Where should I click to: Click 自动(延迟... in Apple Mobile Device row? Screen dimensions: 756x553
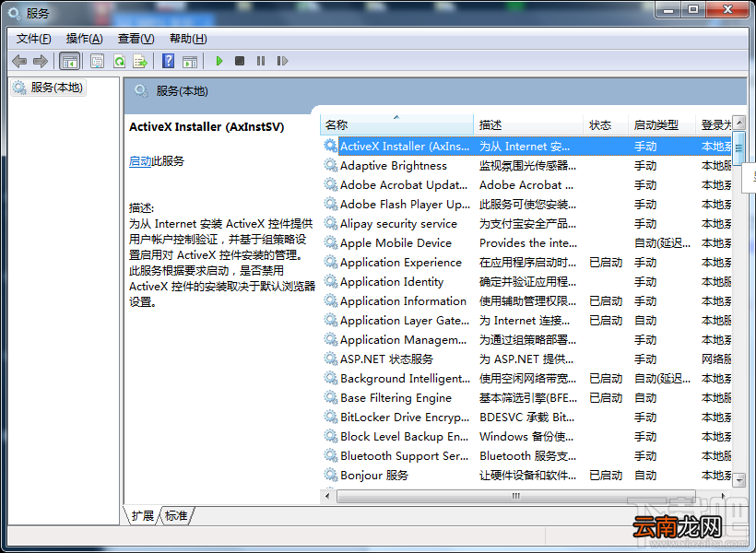(x=662, y=242)
